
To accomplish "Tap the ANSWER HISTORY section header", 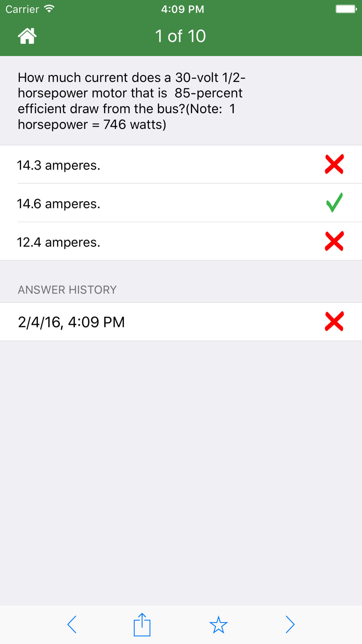I will tap(67, 290).
